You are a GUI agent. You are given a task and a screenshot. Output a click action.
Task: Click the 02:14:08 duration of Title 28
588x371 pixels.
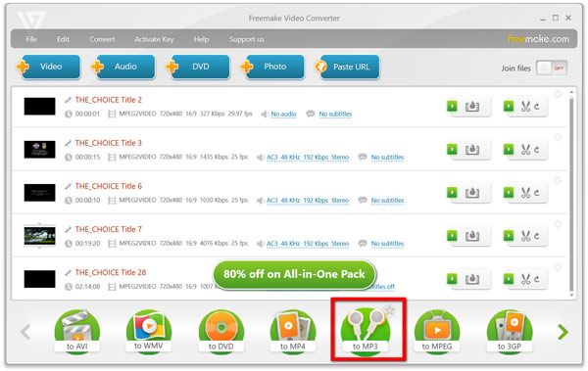tap(88, 287)
